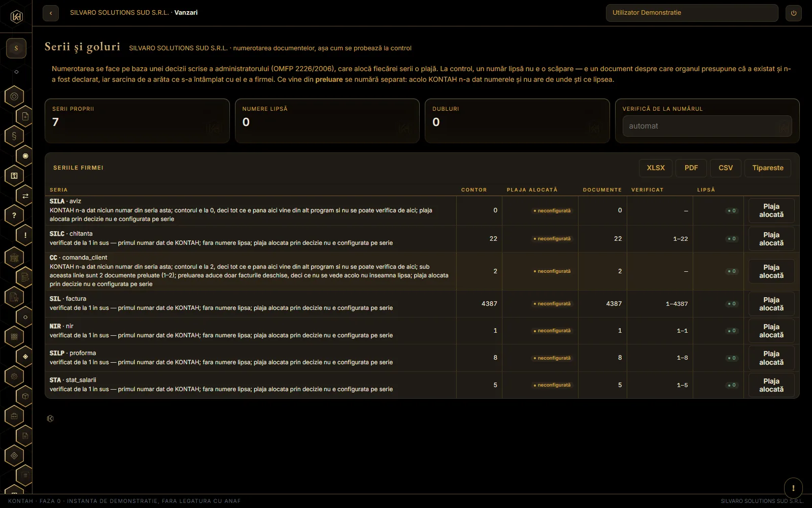Screen dimensions: 812x508
Task: Open the company 'S' avatar tile
Action: coord(16,48)
